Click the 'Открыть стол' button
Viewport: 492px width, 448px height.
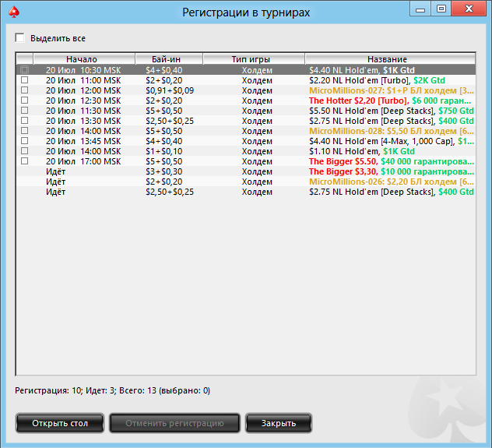(60, 423)
